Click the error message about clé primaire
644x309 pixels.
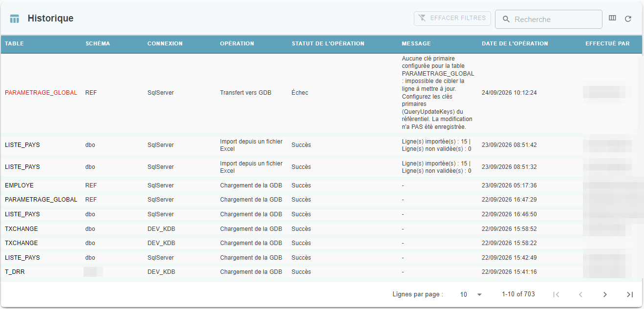(x=438, y=93)
